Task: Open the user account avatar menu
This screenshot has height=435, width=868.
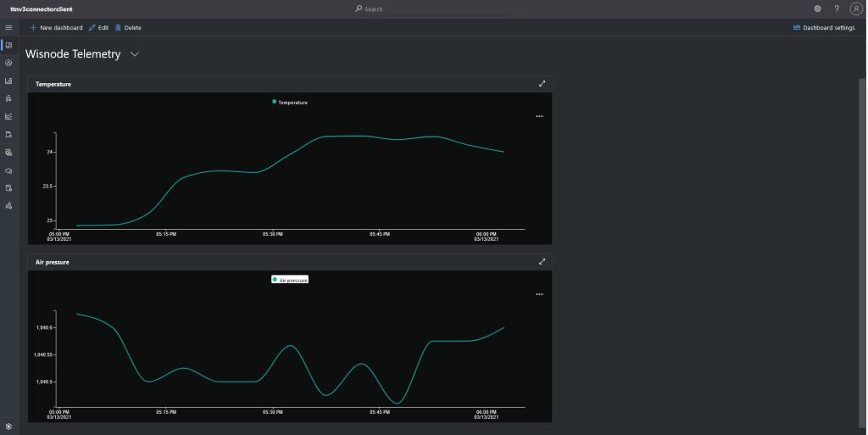Action: click(x=855, y=8)
